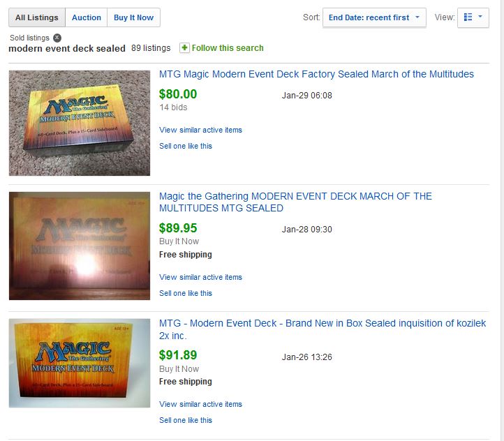Open MODERN EVENT DECK MARCH OF THE MULTITUDES listing
504x441 pixels.
coord(295,202)
